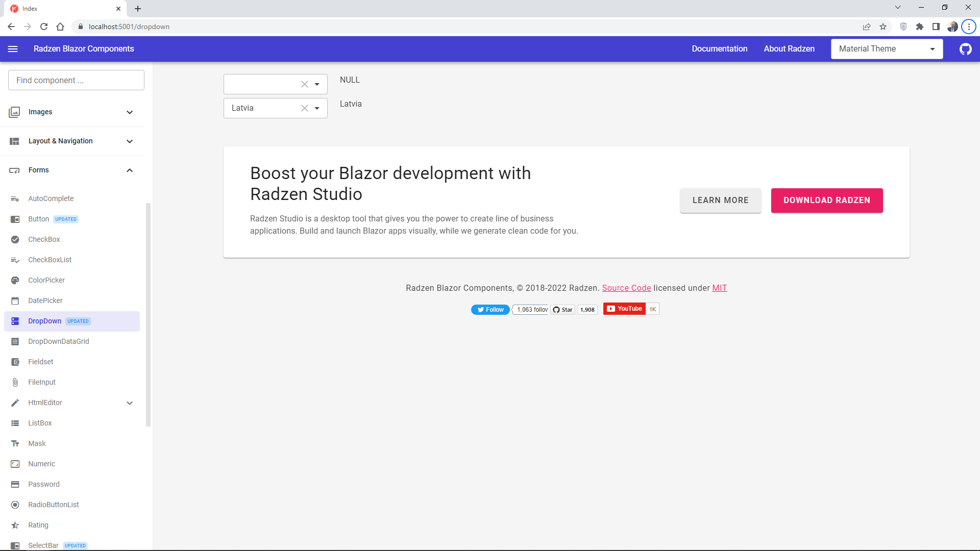The image size is (980, 551).
Task: Click the Find component search field
Action: pos(76,80)
